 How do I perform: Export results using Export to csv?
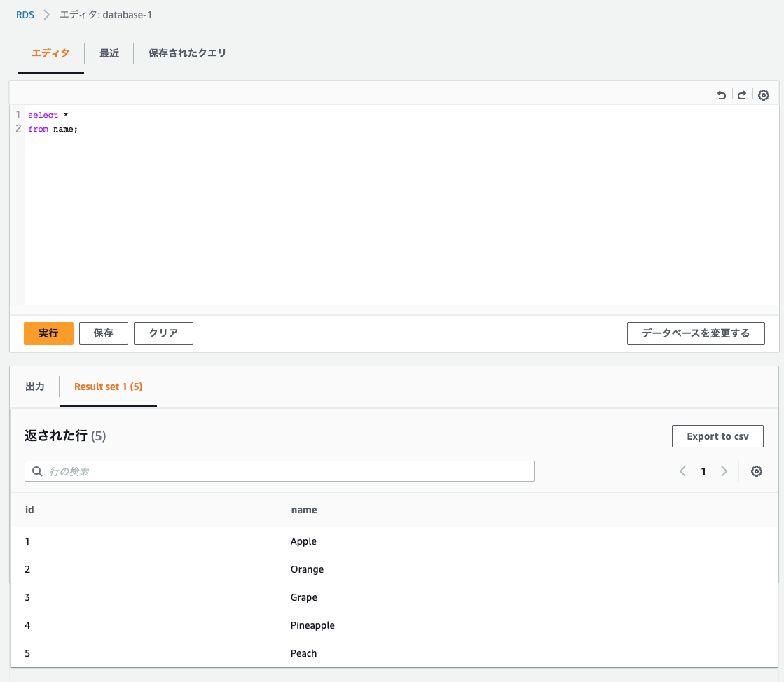[717, 436]
